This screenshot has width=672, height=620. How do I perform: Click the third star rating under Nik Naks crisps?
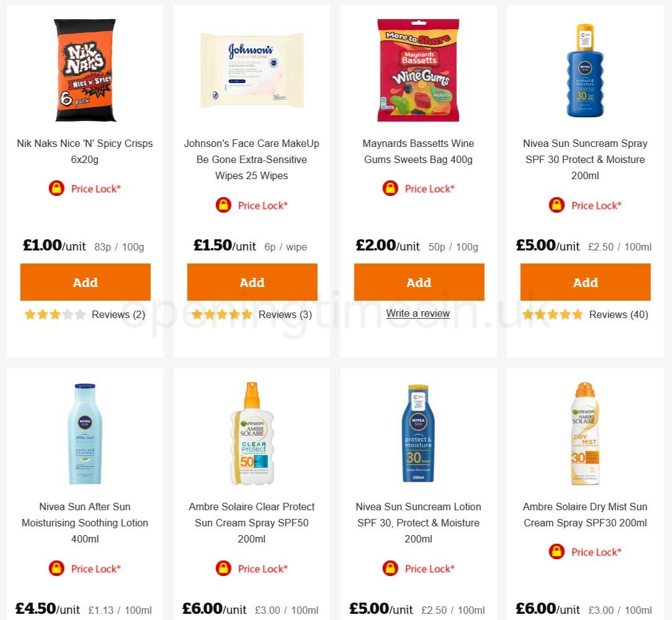click(x=55, y=314)
